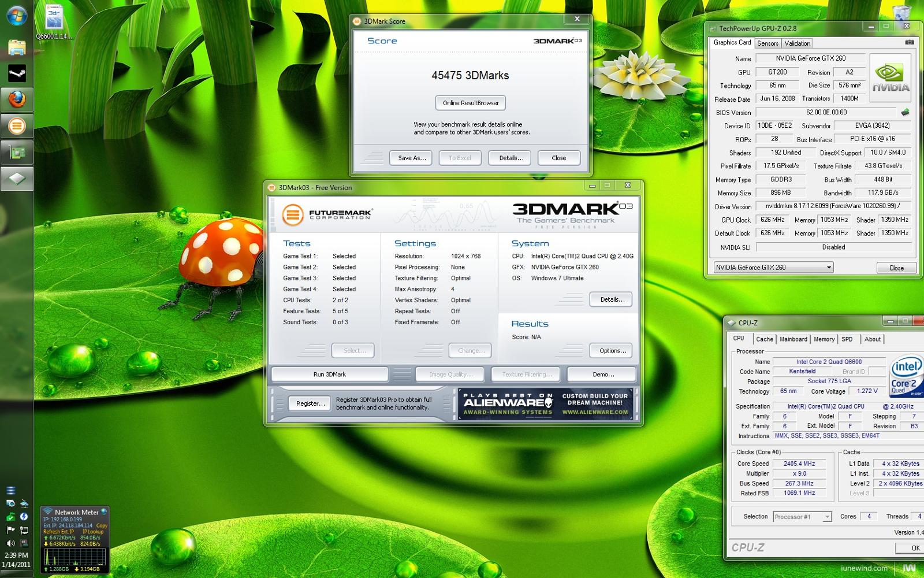Image resolution: width=924 pixels, height=578 pixels.
Task: Switch to 3DMark03 taskbar button
Action: tap(16, 126)
